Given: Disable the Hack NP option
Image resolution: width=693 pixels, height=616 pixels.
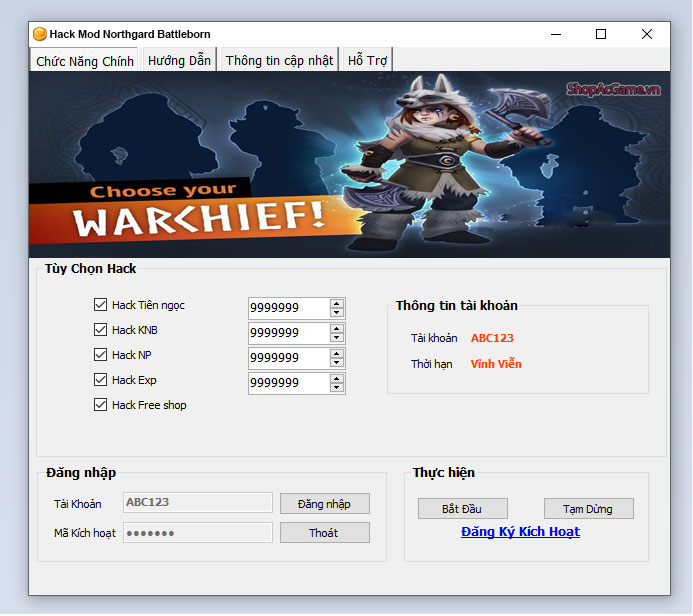Looking at the screenshot, I should click(100, 354).
